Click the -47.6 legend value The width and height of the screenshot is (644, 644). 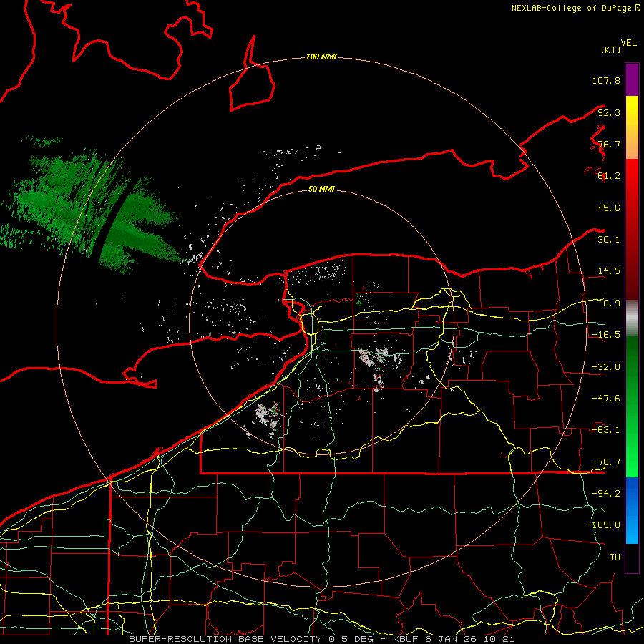[606, 399]
